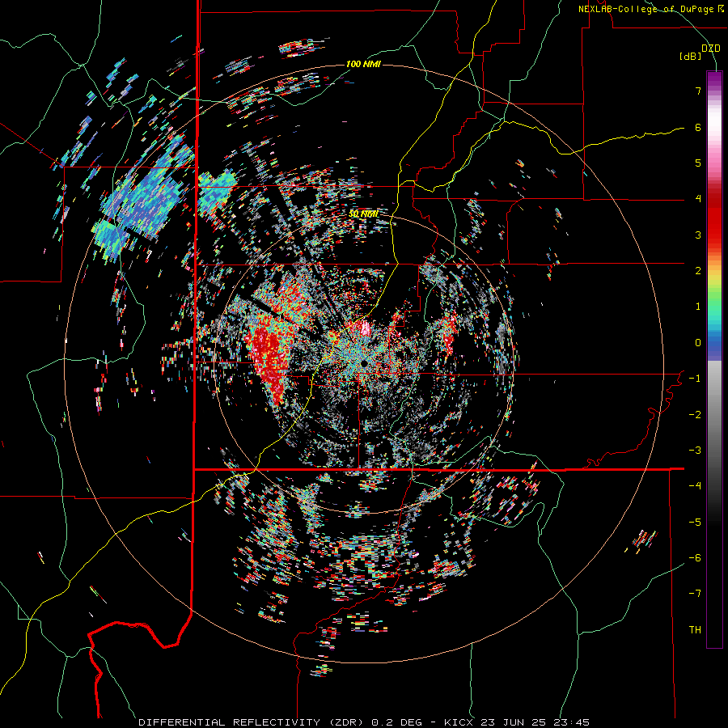
Task: Click the 3 value on the color scale
Action: pos(698,235)
